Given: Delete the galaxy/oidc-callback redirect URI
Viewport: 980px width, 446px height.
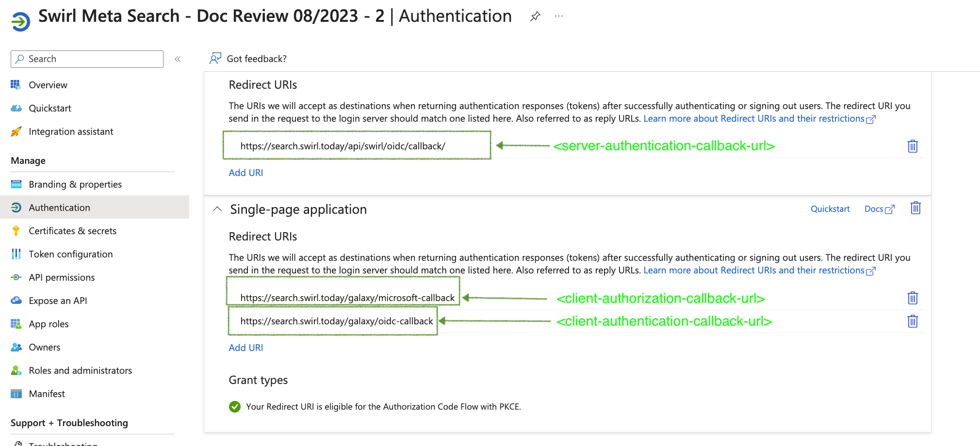Looking at the screenshot, I should tap(913, 321).
